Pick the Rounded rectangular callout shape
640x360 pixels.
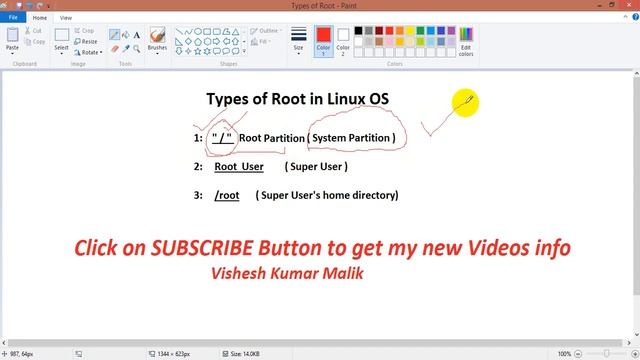click(x=216, y=51)
